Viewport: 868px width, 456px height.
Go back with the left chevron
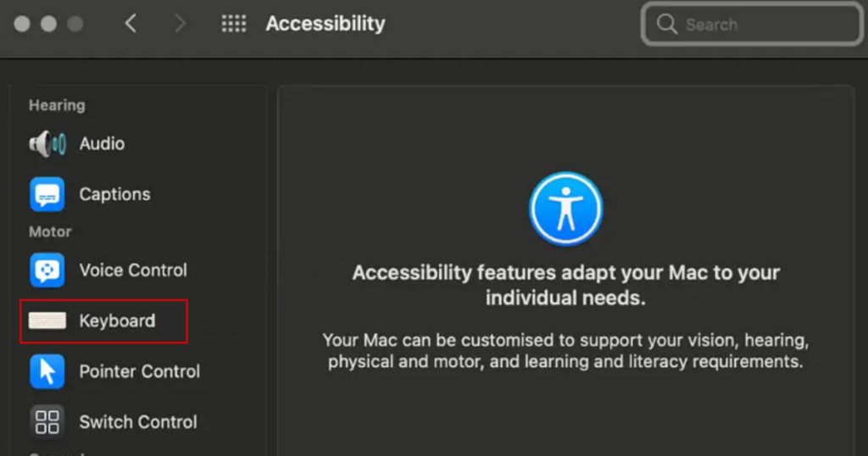click(x=131, y=24)
